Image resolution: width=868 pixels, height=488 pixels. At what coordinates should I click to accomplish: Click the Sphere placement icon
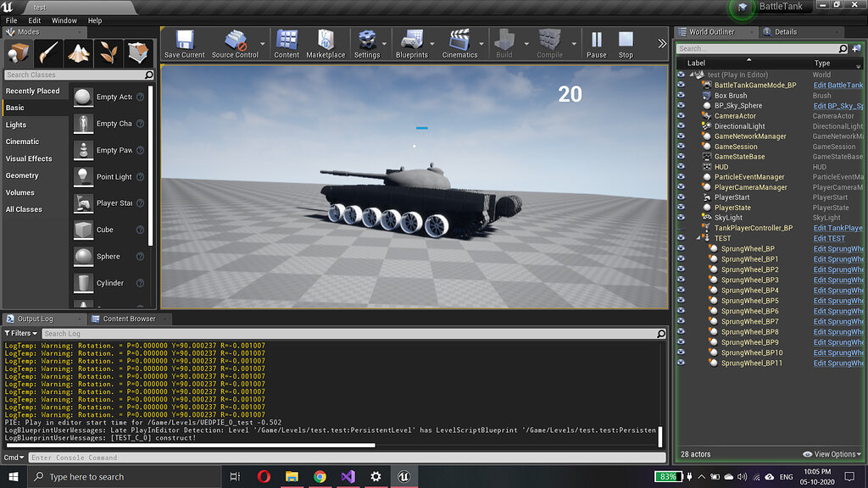click(x=83, y=256)
